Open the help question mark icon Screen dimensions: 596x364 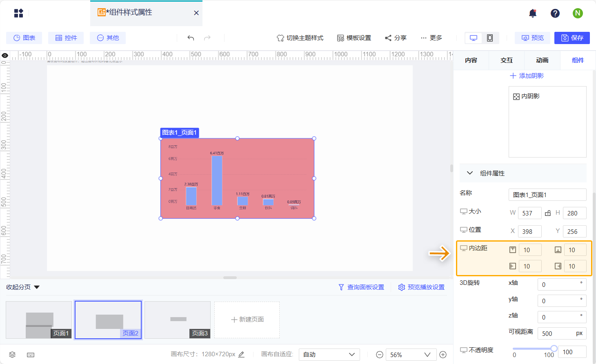coord(555,13)
